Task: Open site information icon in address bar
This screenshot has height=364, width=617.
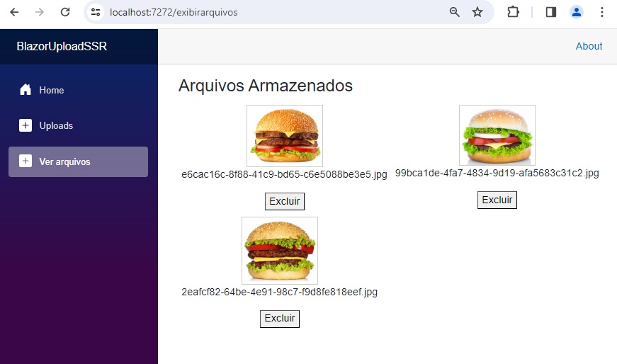Action: tap(96, 12)
